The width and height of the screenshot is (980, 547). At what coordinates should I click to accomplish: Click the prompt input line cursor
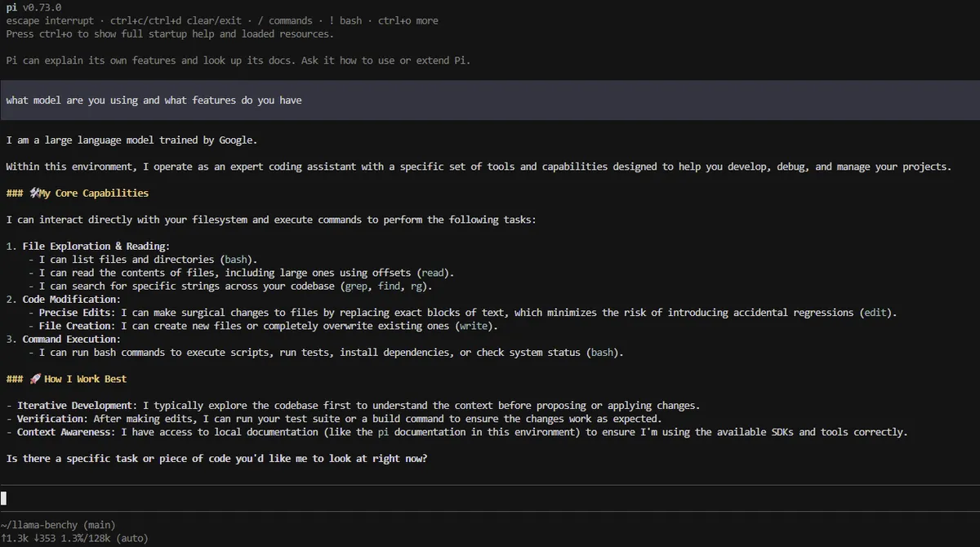tap(3, 498)
